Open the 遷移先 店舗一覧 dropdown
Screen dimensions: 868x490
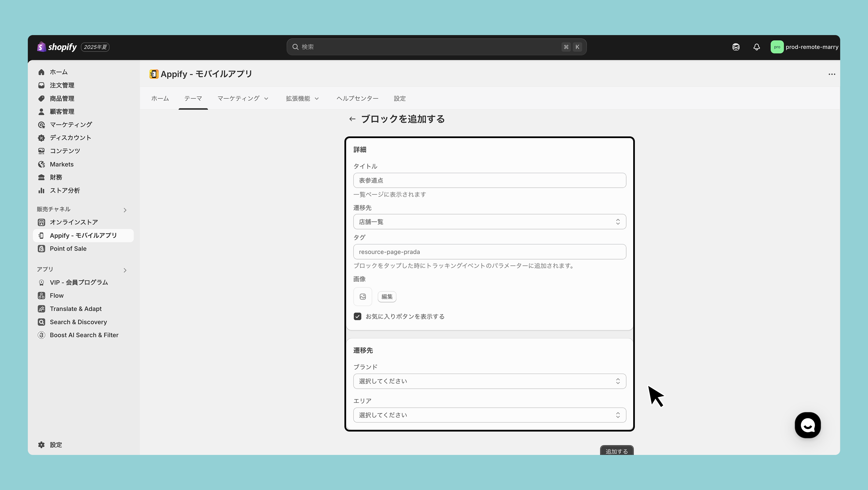pos(489,222)
